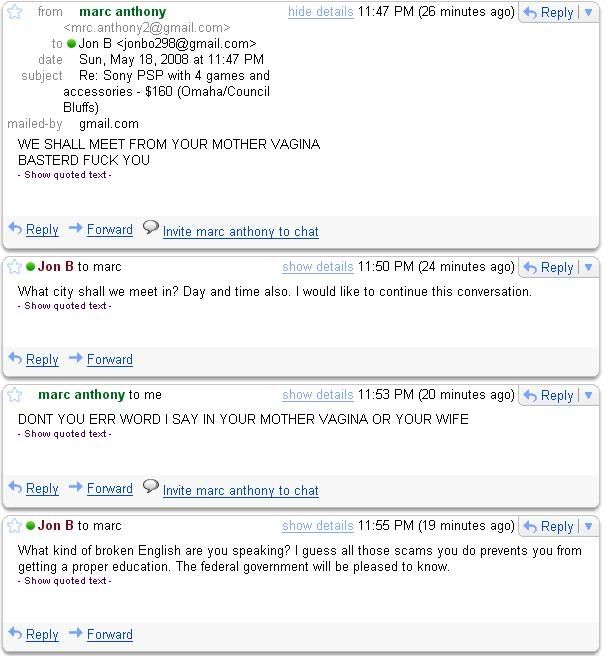610x656 pixels.
Task: Star marc anthony's 11:53 PM message
Action: point(15,395)
